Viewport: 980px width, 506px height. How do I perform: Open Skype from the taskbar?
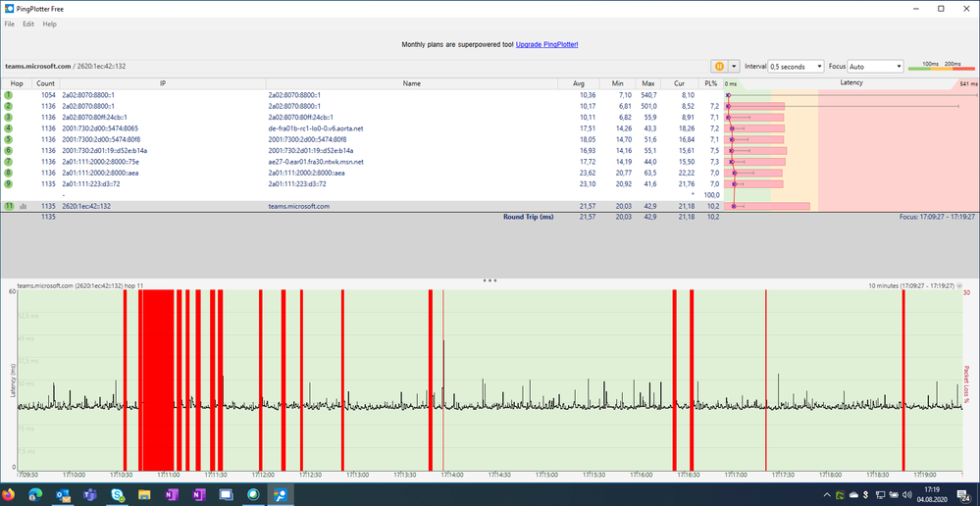(118, 494)
